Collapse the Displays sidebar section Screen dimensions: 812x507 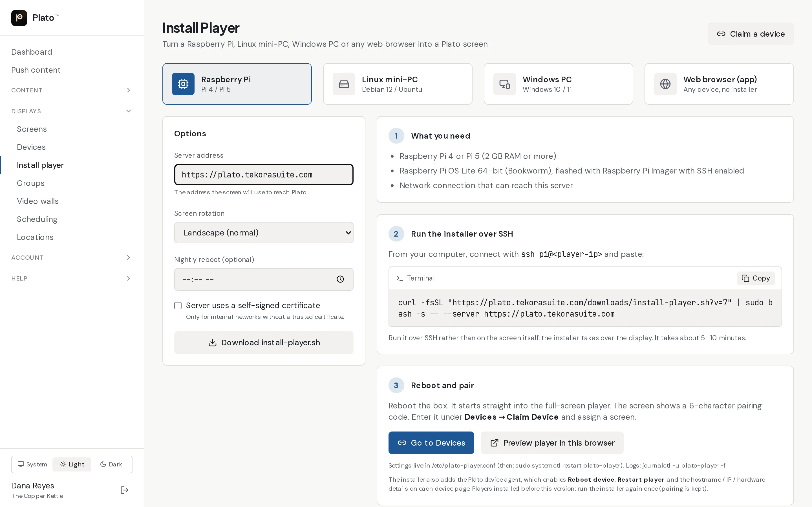click(x=71, y=111)
